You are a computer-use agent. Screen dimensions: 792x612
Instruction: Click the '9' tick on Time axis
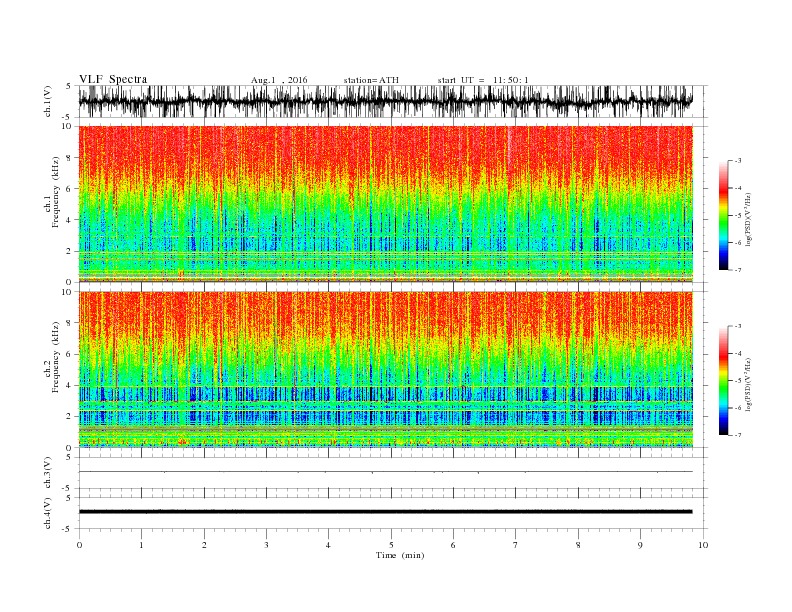640,545
